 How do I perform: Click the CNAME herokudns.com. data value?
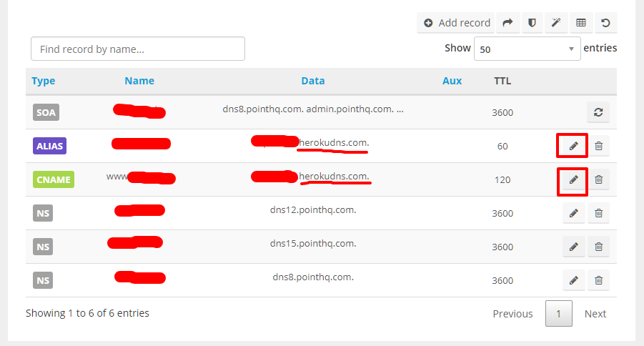334,177
